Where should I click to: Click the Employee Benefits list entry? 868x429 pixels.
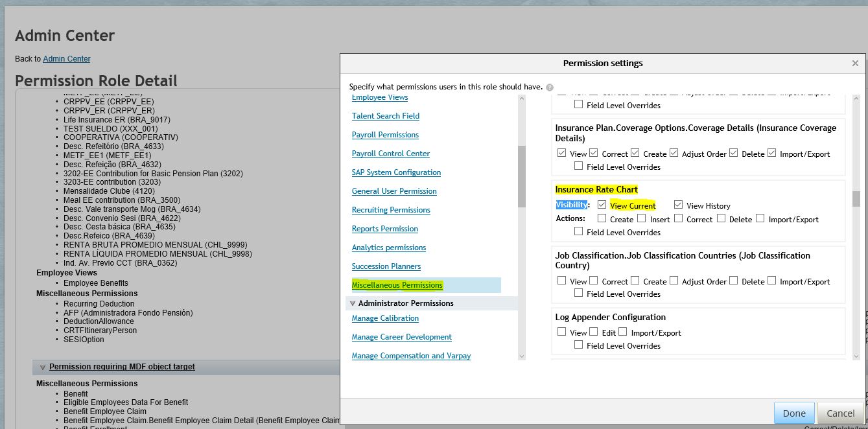click(96, 283)
